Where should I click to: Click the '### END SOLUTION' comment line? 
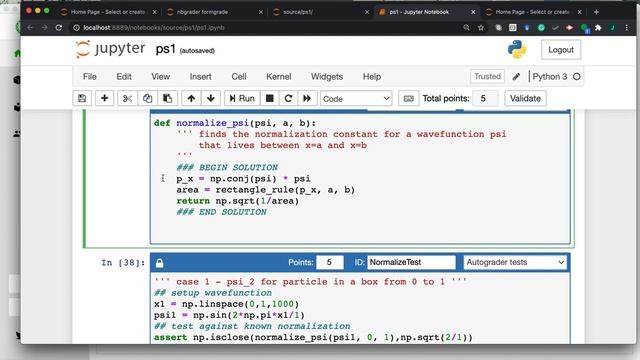[x=222, y=212]
